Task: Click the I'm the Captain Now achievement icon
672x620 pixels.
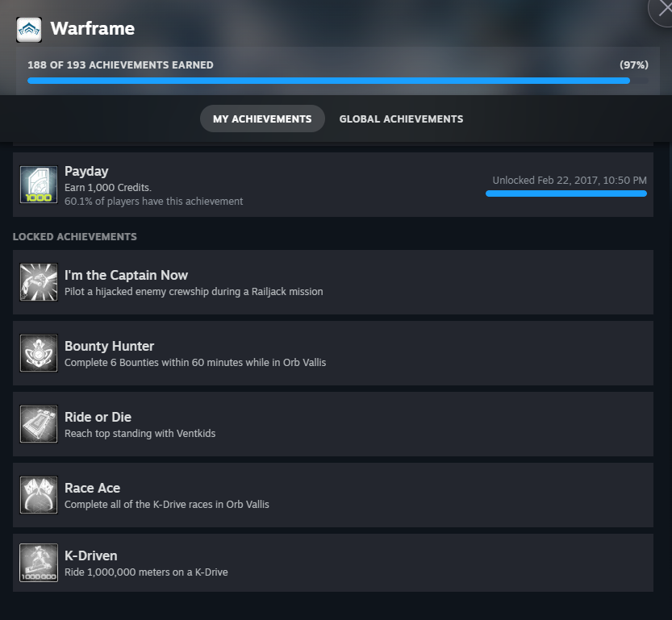Action: 39,282
